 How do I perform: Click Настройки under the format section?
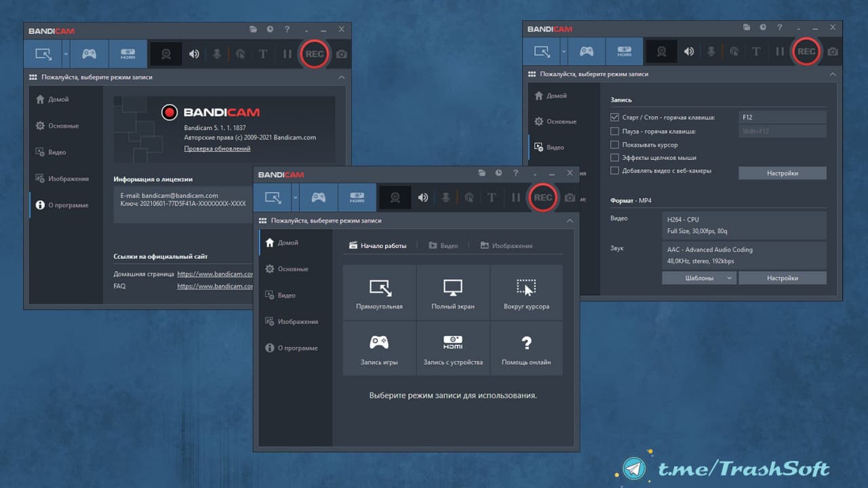tap(783, 278)
